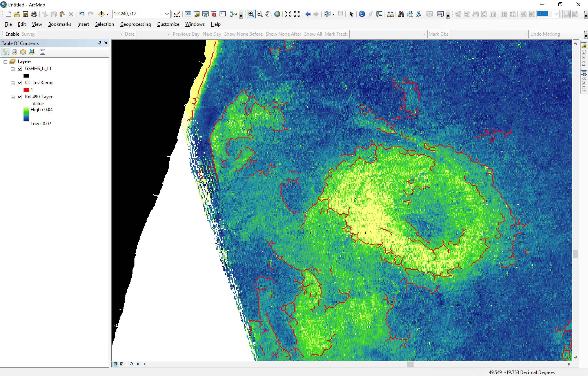
Task: Open the Search window toolbar icon
Action: point(205,14)
